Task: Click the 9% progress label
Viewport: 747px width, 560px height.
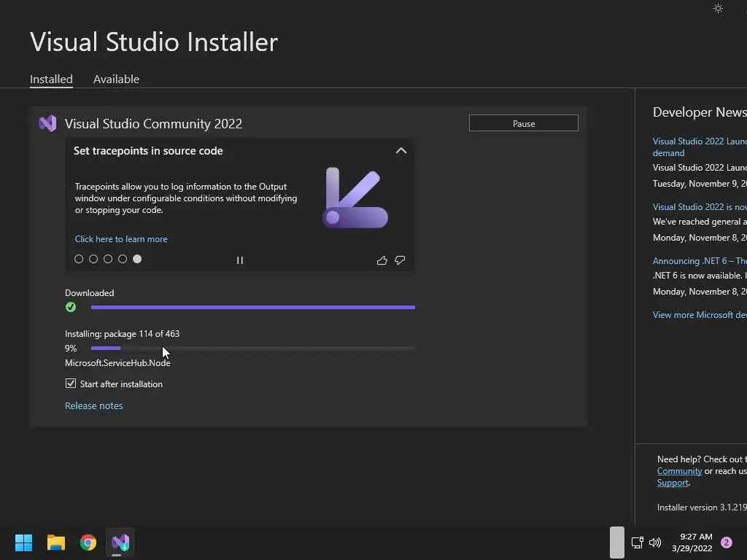Action: coord(71,348)
